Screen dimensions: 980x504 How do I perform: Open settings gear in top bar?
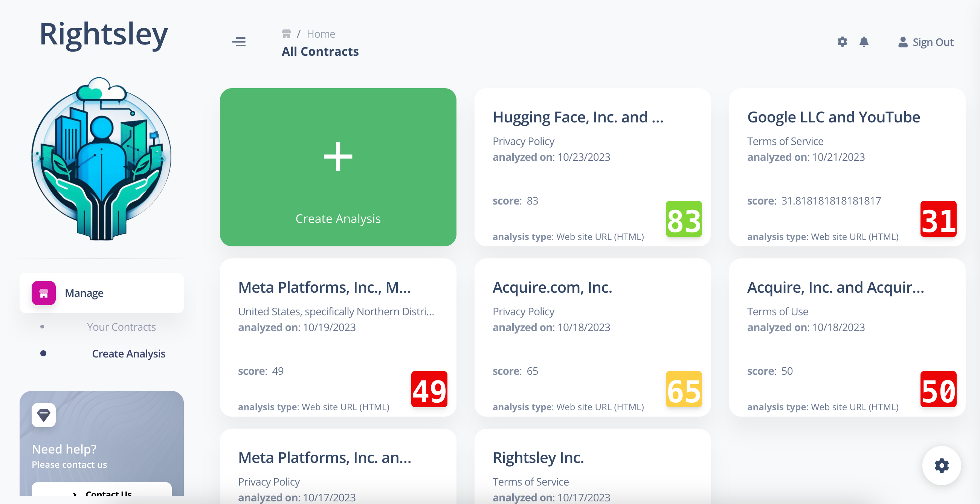pyautogui.click(x=842, y=42)
